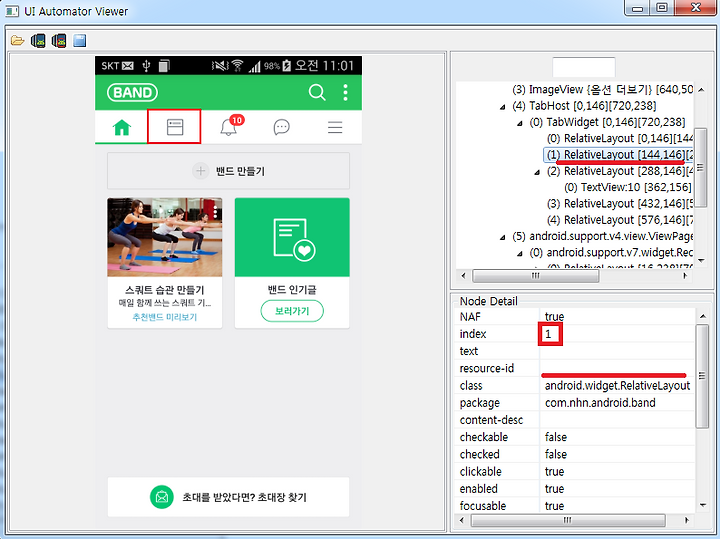Collapse the TabWidget node expander
Screen dimensions: 720x539
pos(520,123)
